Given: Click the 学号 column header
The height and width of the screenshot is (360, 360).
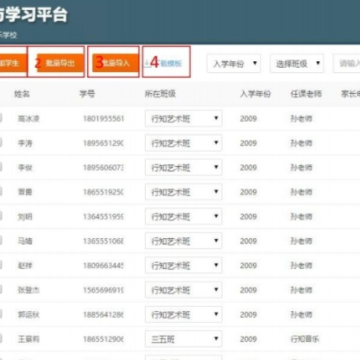Looking at the screenshot, I should pyautogui.click(x=87, y=94).
